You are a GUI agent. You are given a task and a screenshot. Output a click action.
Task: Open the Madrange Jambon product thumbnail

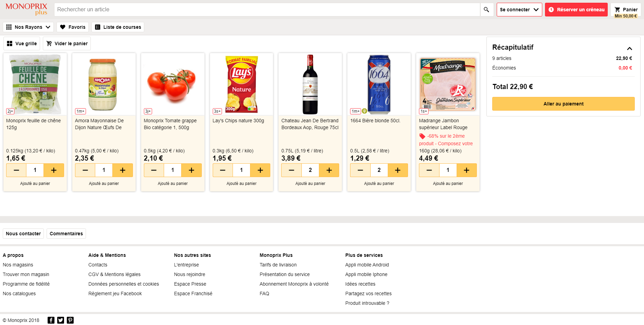coord(448,84)
